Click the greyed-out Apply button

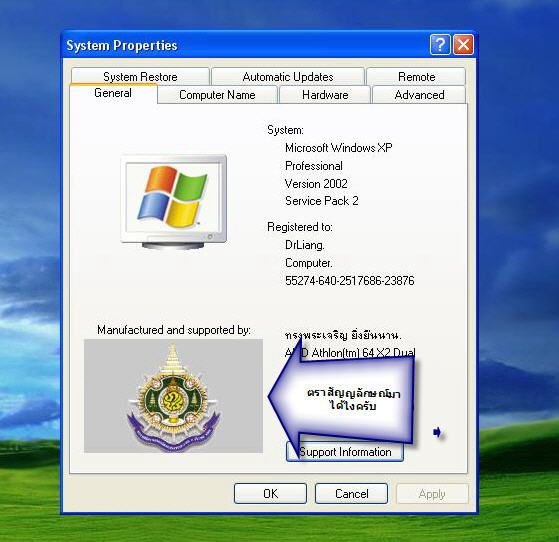pyautogui.click(x=432, y=494)
